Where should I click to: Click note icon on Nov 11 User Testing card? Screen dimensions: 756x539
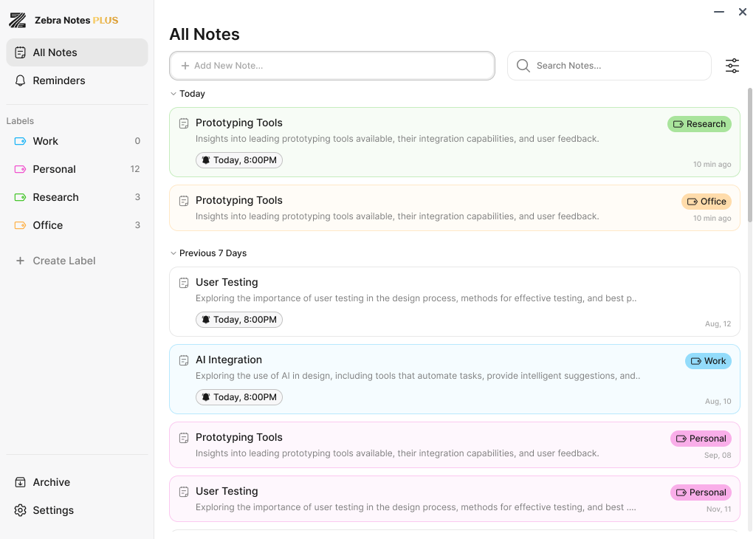point(184,492)
